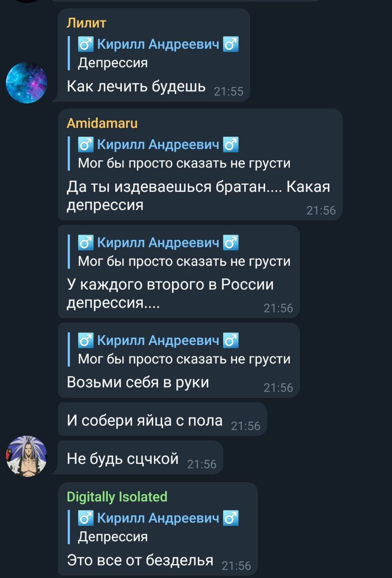
Task: Open quoted reply above Возьми себя в руки
Action: (179, 350)
